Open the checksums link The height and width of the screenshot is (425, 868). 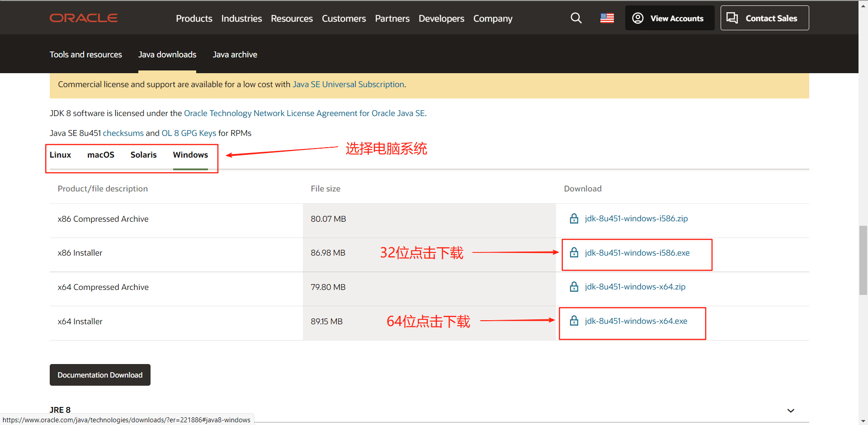(123, 133)
